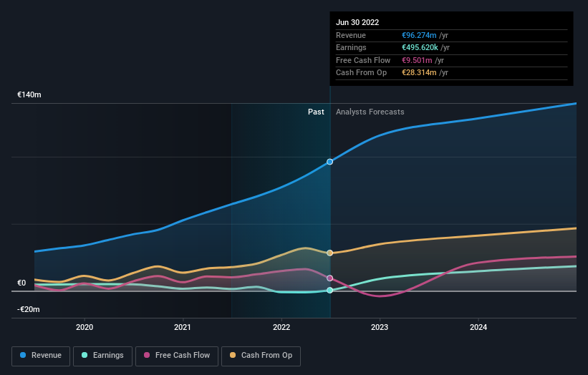Toggle the Free Cash Flow legend button
588x375 pixels.
(x=177, y=356)
